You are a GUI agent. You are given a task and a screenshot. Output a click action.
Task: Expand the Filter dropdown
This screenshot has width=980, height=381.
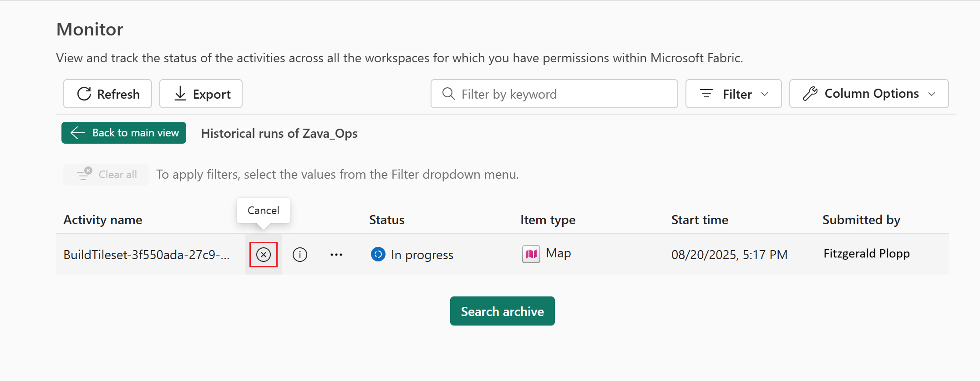733,94
